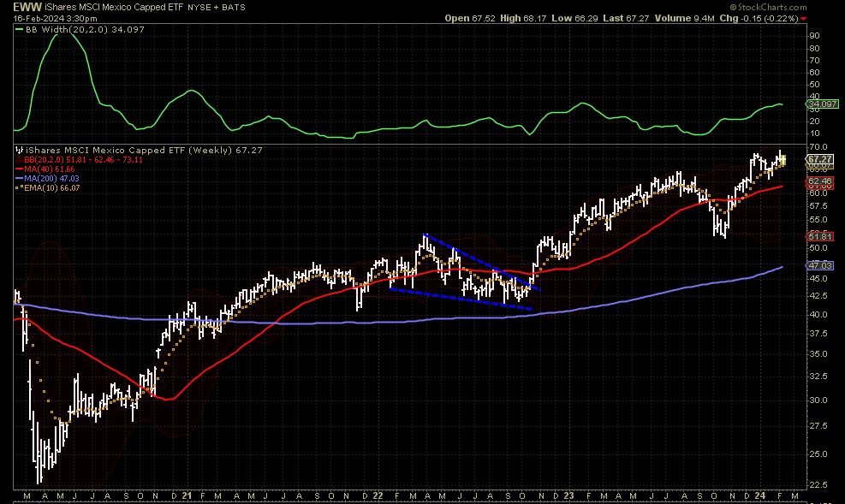Click the 45.0 price axis label
The image size is (845, 504).
click(x=818, y=278)
